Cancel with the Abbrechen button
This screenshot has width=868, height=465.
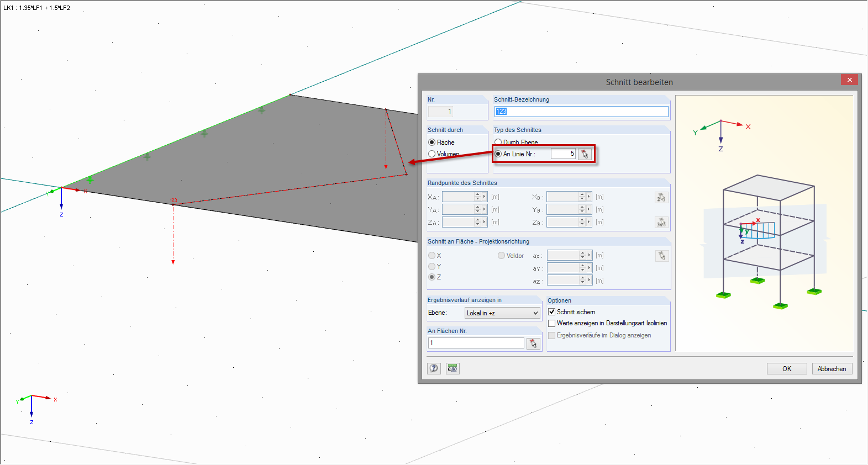[832, 369]
